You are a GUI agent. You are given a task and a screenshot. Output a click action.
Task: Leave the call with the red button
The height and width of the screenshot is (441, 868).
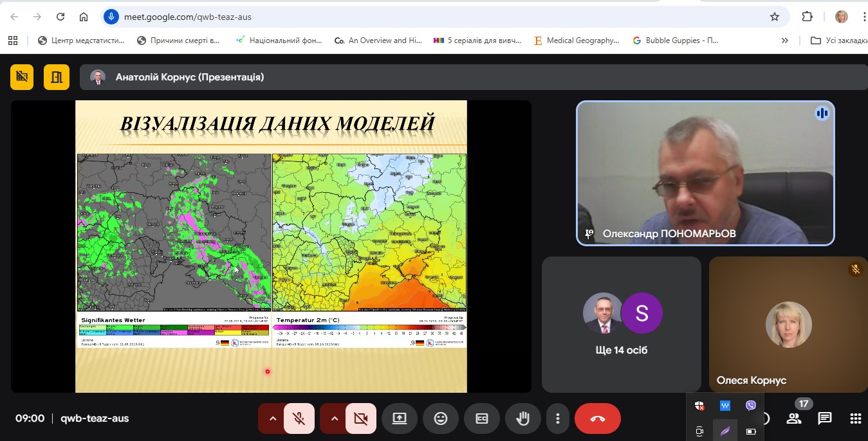click(x=597, y=419)
